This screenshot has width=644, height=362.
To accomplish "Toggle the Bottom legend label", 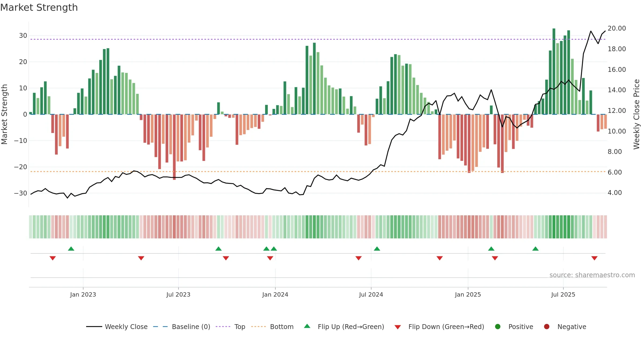I will [x=282, y=327].
